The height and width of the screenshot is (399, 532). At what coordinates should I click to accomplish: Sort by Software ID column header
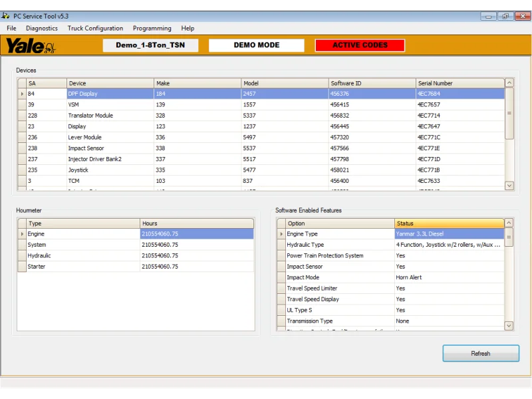click(x=372, y=83)
